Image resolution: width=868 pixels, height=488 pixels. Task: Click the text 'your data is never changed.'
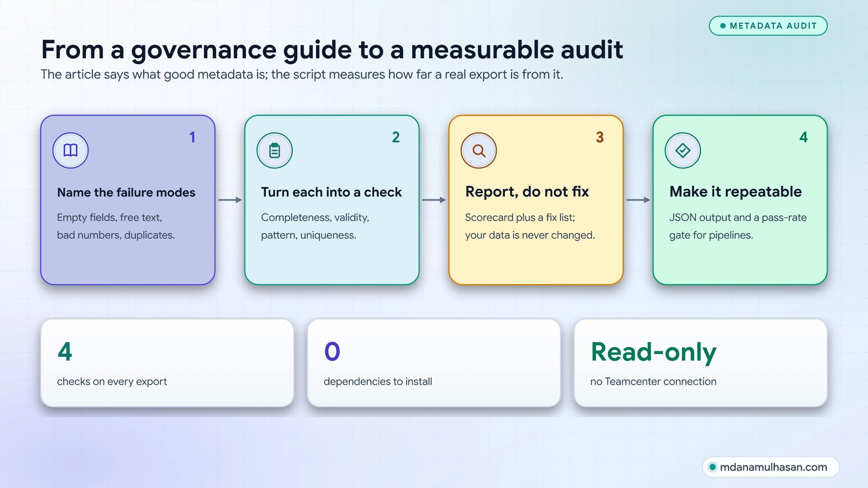click(530, 235)
